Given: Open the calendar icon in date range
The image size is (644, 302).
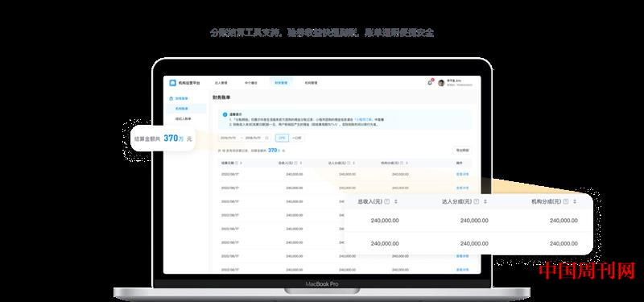Looking at the screenshot, I should (267, 138).
